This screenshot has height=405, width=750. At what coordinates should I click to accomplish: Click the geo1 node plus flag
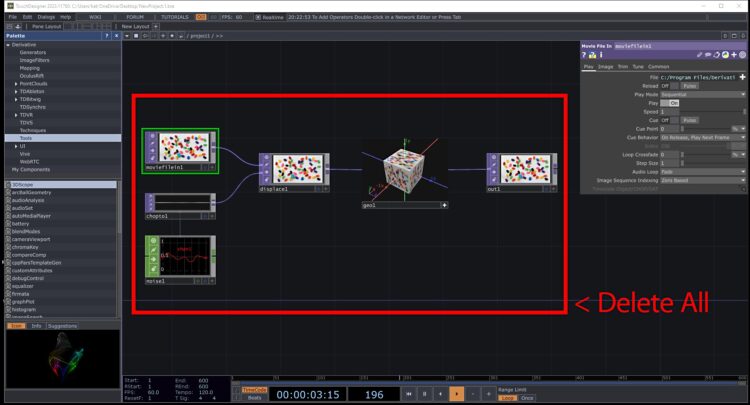pyautogui.click(x=444, y=205)
